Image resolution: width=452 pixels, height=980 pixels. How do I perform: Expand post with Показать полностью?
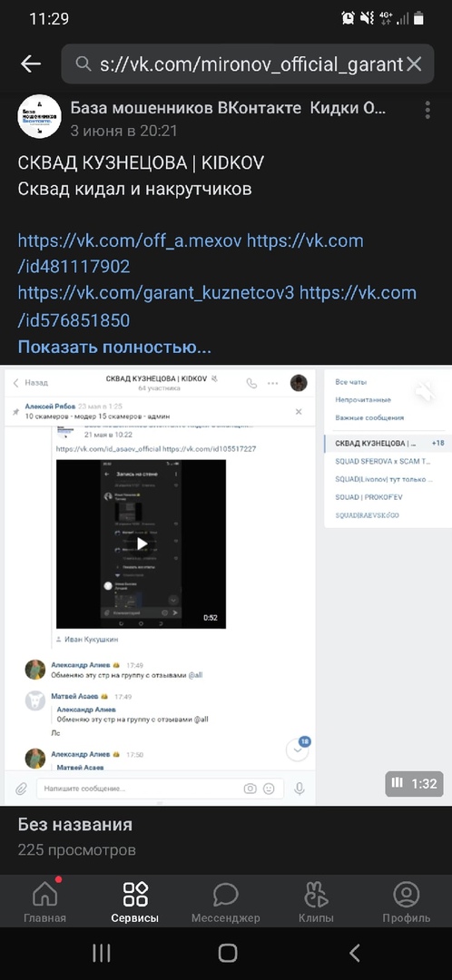(x=114, y=348)
